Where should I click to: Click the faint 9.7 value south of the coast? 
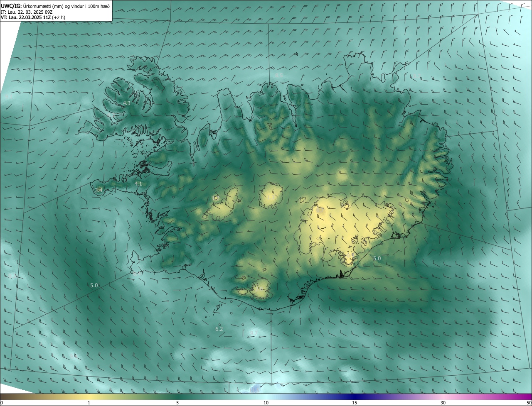(254, 333)
